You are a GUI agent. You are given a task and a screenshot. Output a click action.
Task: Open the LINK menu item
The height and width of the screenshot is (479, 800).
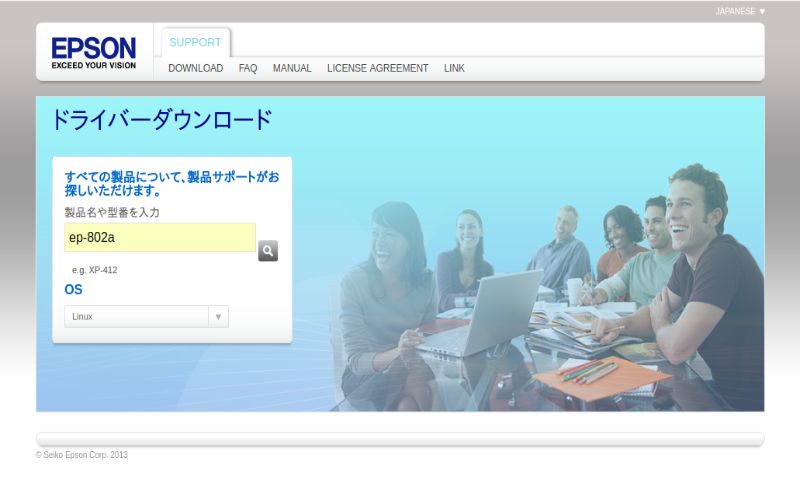(x=454, y=68)
